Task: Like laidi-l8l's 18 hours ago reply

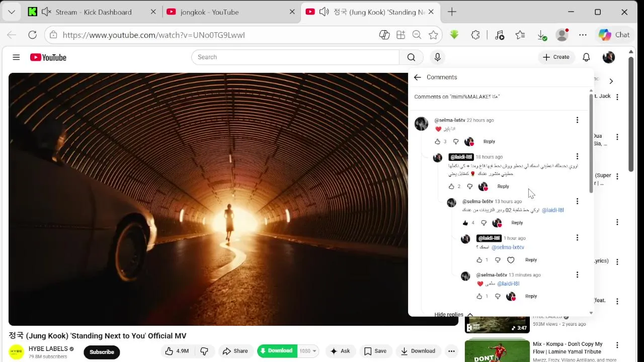Action: point(451,187)
